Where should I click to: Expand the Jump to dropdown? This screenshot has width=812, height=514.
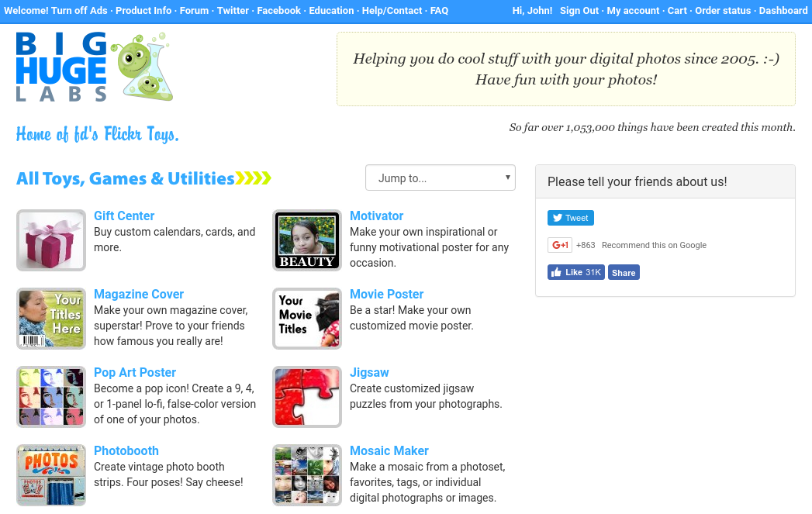pyautogui.click(x=440, y=178)
